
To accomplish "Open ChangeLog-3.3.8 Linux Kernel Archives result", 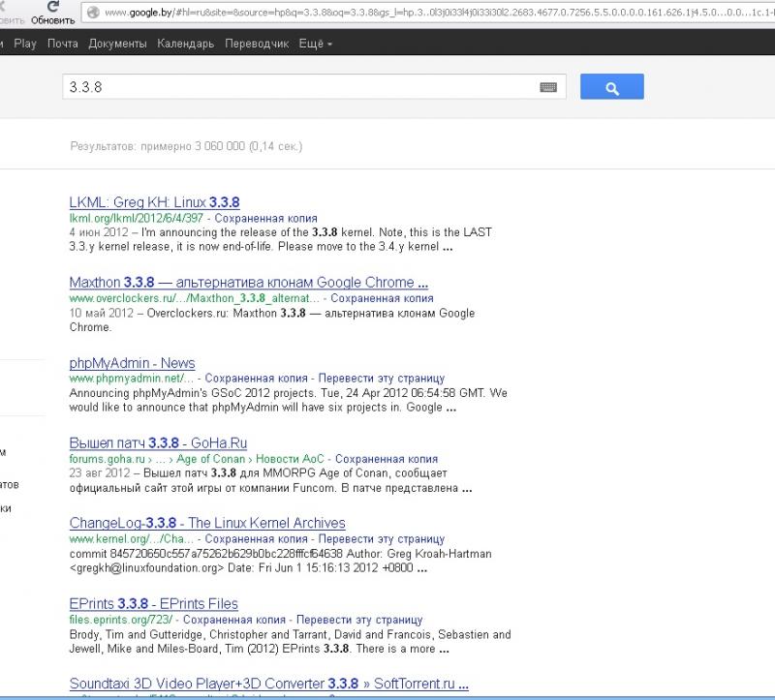I will pos(207,523).
